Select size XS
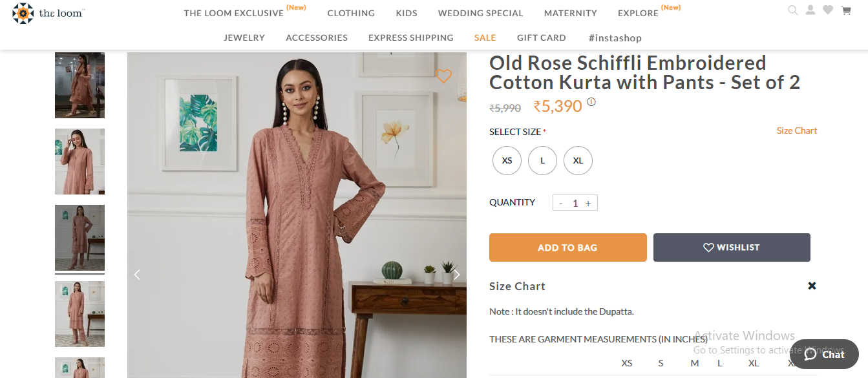The image size is (868, 378). 507,160
